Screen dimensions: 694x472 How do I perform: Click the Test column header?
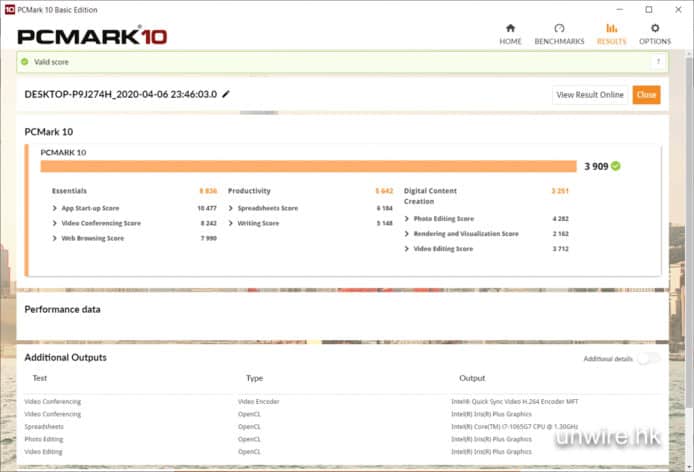pyautogui.click(x=40, y=378)
